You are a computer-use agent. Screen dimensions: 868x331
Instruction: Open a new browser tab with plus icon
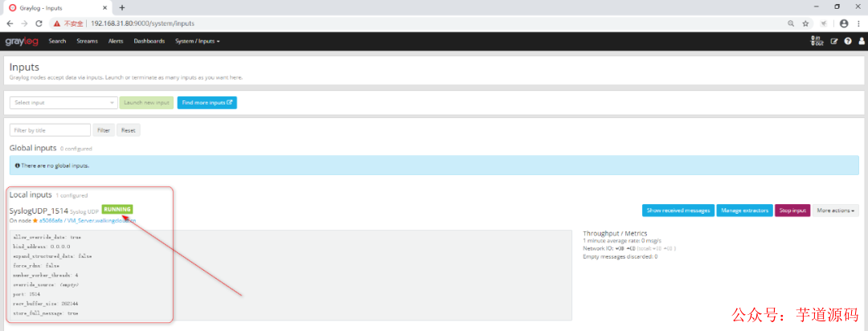[x=122, y=8]
